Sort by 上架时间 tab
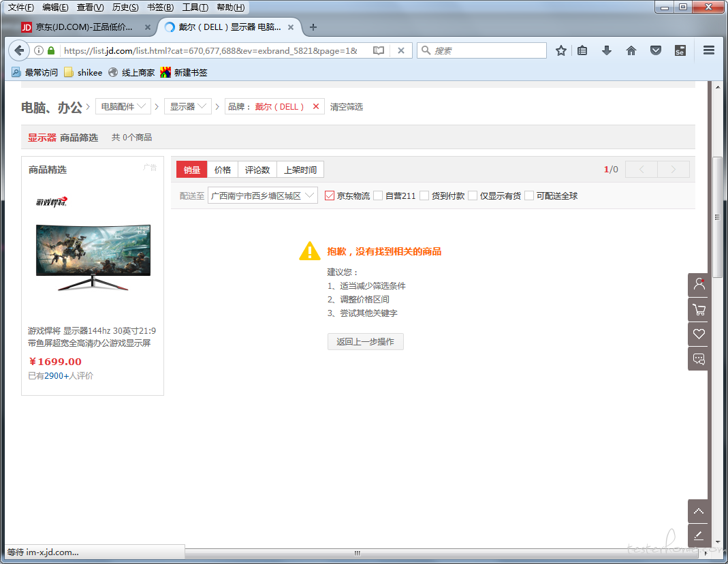This screenshot has width=728, height=564. click(300, 170)
